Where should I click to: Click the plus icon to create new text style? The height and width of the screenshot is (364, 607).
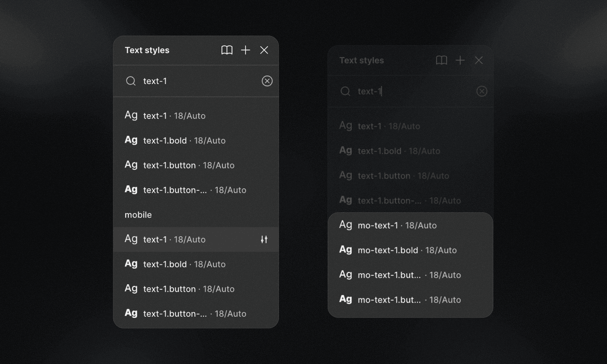tap(245, 50)
